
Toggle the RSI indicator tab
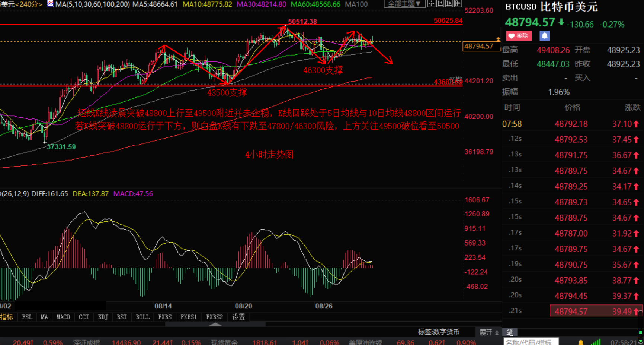122,317
